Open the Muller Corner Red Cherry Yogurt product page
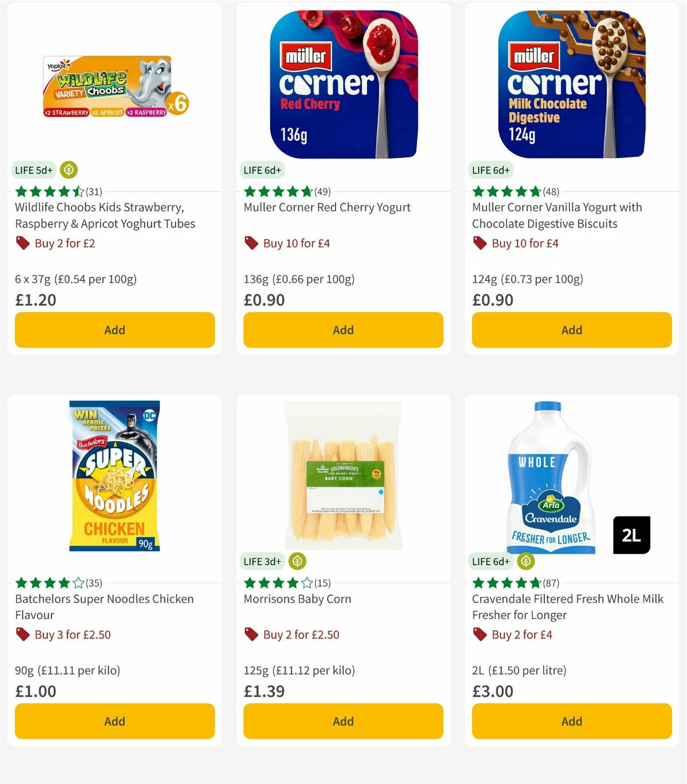Viewport: 687px width, 784px height. point(327,207)
